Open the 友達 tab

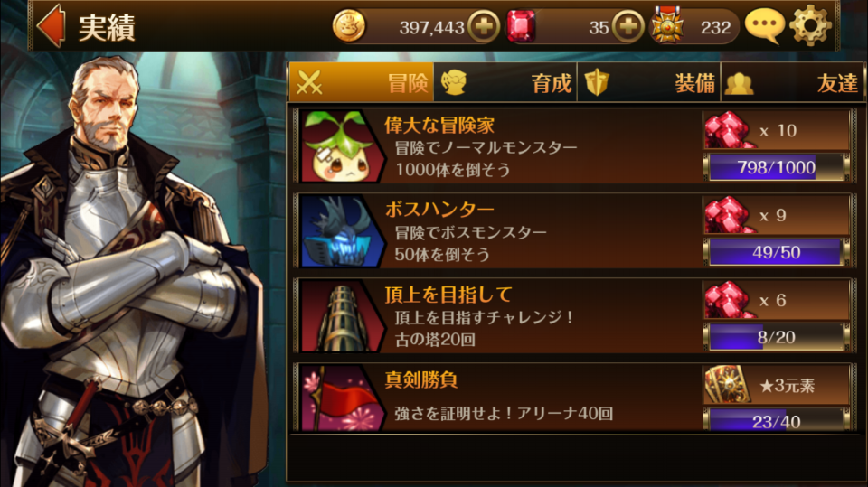point(792,83)
